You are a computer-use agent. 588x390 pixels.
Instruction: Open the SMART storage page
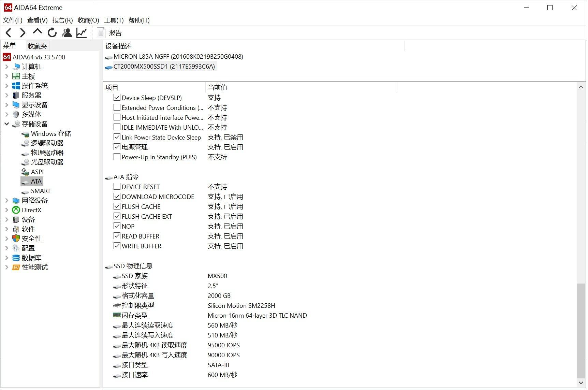41,191
